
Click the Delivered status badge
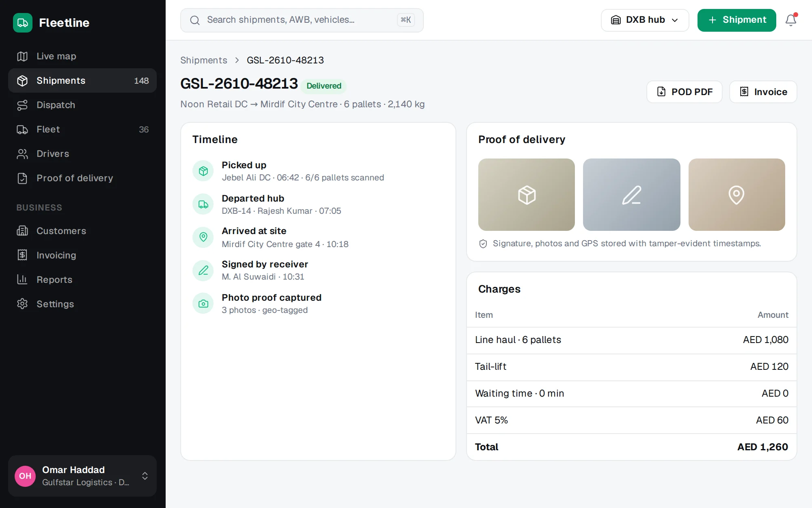point(324,86)
